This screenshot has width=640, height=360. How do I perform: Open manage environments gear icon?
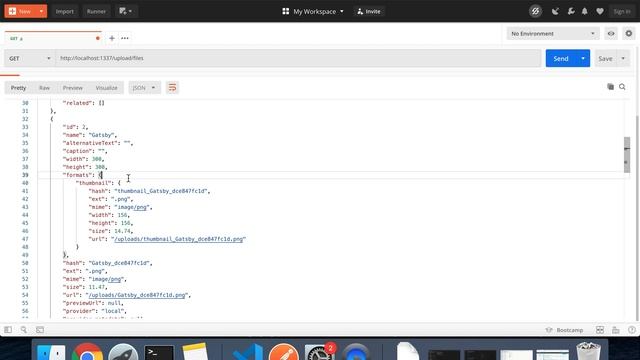pos(629,33)
